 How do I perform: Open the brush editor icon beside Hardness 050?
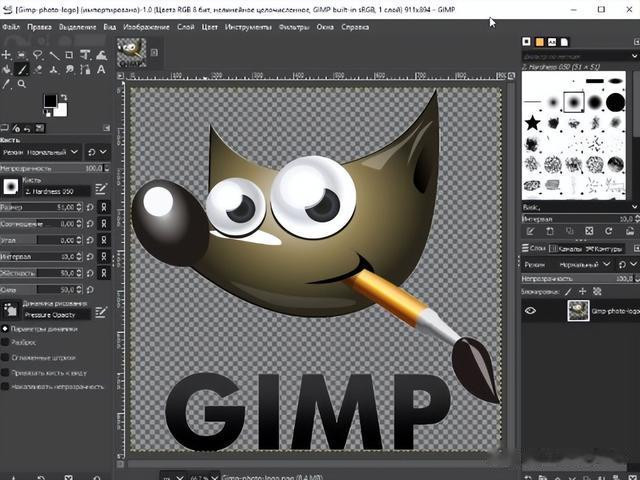coord(102,187)
